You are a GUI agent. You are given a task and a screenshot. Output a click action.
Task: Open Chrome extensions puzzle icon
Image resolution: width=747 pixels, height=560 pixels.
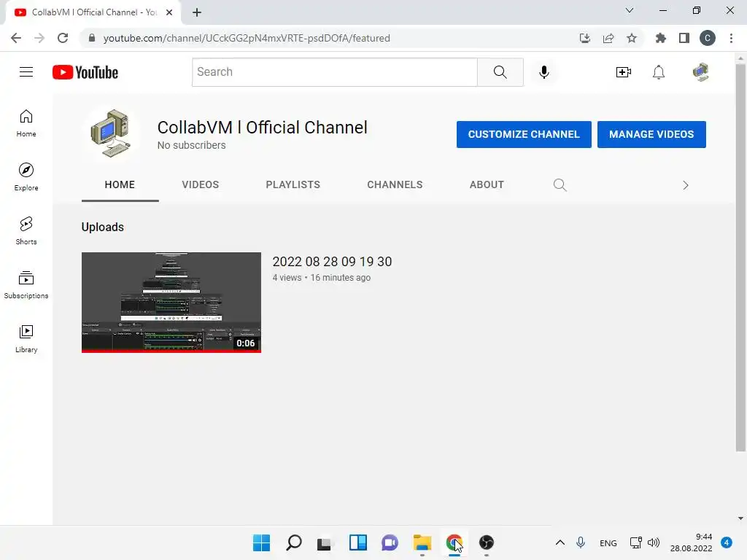pyautogui.click(x=660, y=38)
